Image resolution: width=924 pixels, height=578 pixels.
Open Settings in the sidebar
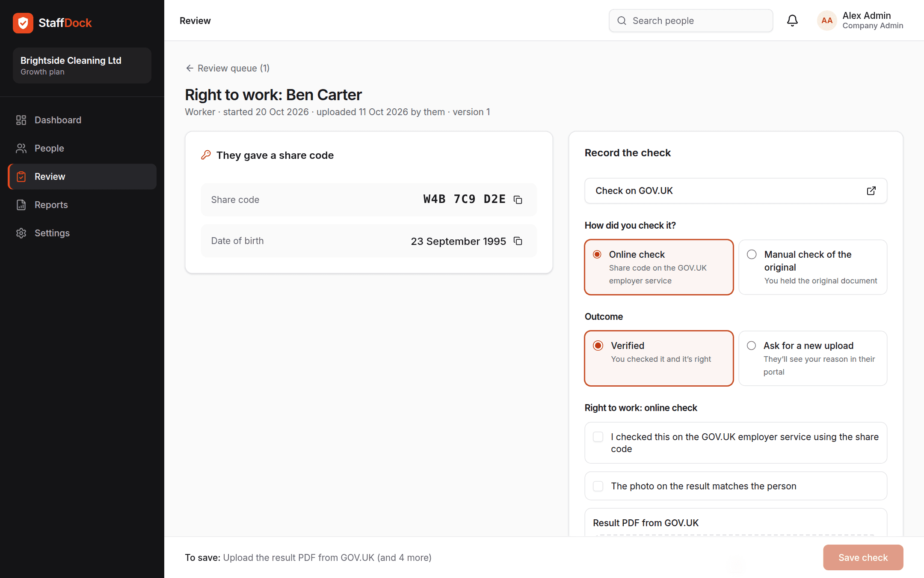click(x=82, y=233)
